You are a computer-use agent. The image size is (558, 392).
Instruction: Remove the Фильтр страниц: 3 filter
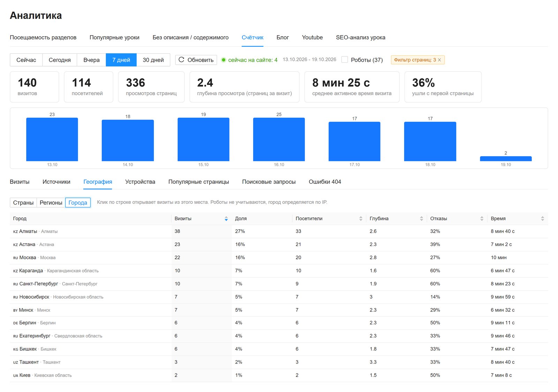pyautogui.click(x=439, y=60)
